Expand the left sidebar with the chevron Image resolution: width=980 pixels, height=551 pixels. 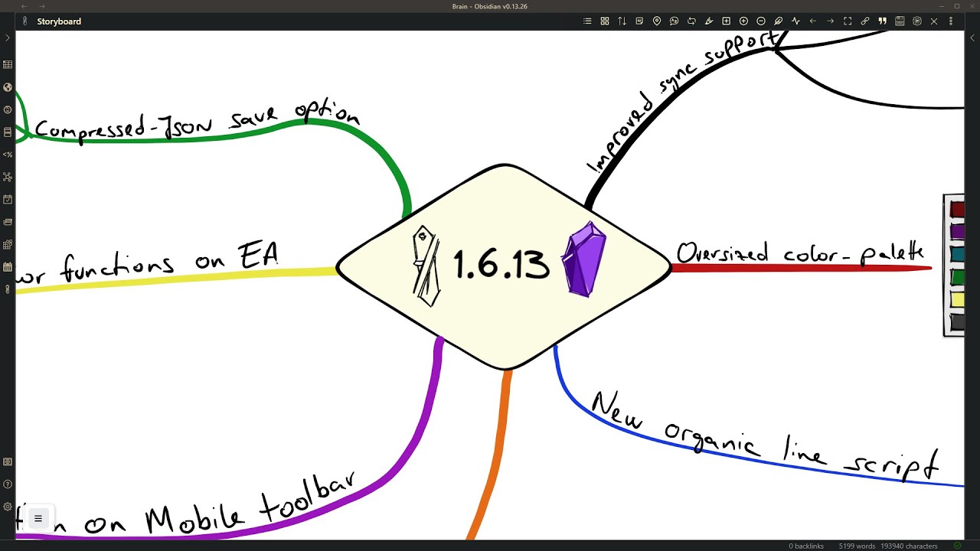[x=8, y=37]
